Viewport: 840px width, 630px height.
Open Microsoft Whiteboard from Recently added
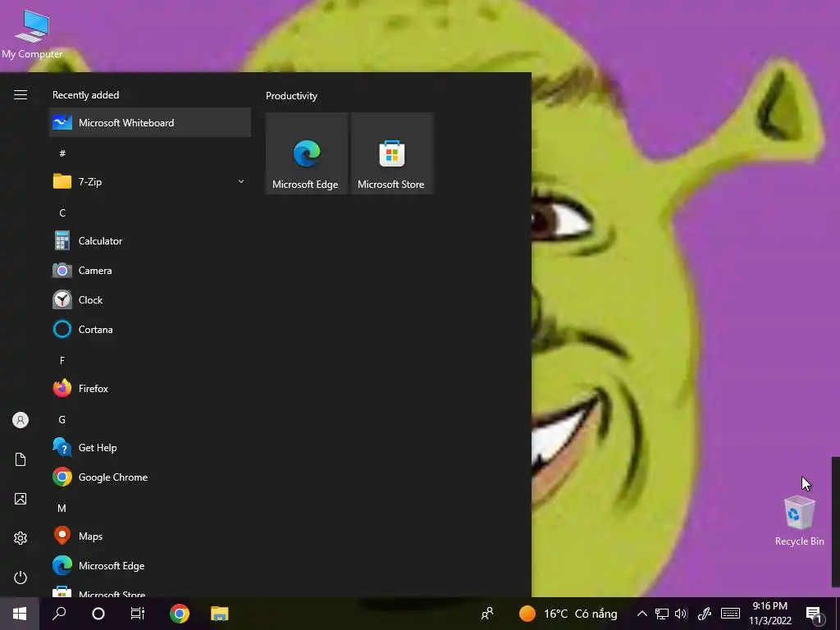click(x=150, y=123)
